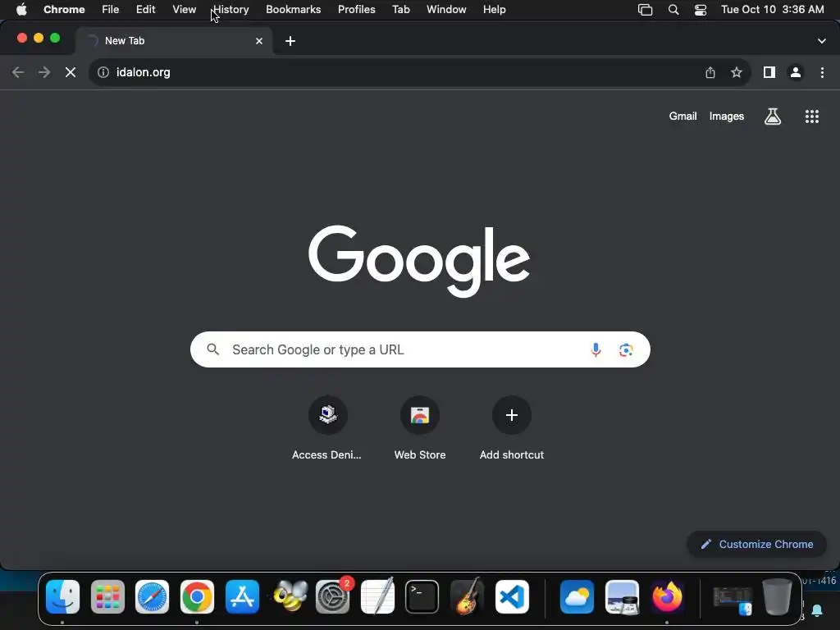Open the Images link

pos(727,116)
